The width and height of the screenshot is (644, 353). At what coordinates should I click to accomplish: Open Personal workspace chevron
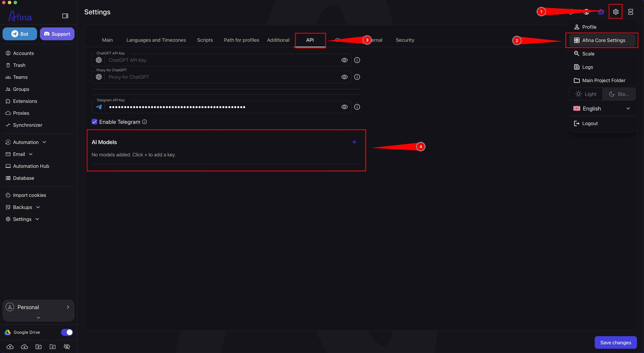tap(68, 307)
